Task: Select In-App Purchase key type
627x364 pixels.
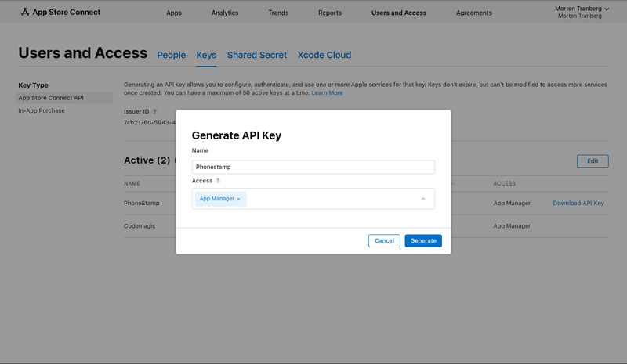Action: click(x=42, y=110)
